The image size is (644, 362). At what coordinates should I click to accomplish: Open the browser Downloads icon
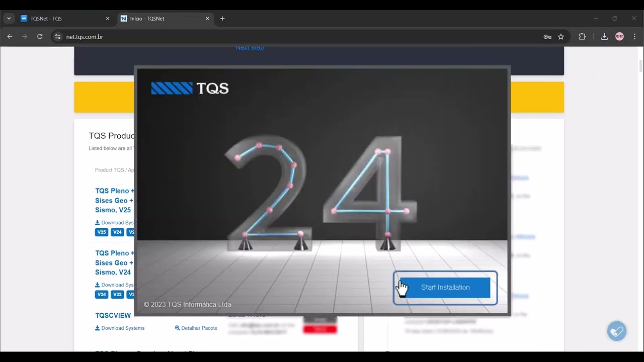pyautogui.click(x=604, y=37)
